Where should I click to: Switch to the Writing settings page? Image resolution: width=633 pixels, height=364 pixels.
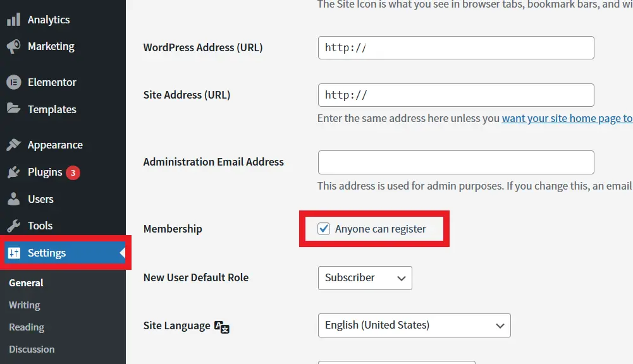tap(24, 305)
